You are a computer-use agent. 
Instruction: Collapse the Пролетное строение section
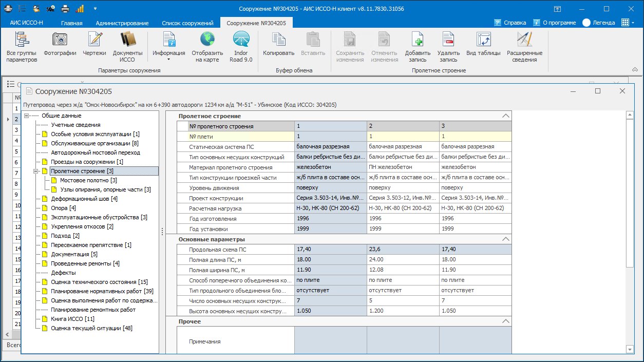[x=506, y=116]
